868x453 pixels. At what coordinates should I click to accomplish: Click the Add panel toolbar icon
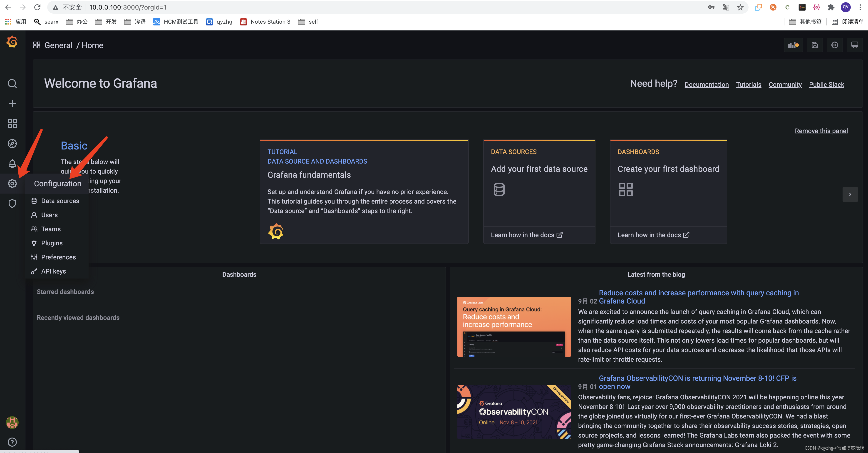793,45
